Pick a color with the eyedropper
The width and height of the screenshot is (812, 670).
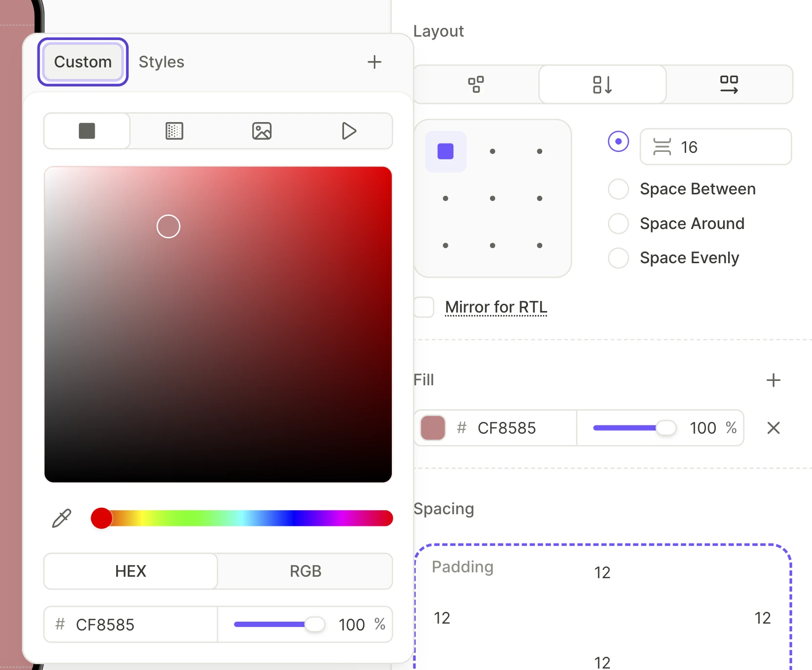(61, 518)
